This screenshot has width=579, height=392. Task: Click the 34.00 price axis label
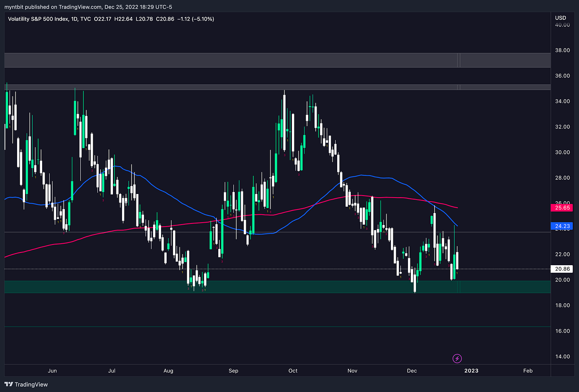[562, 101]
